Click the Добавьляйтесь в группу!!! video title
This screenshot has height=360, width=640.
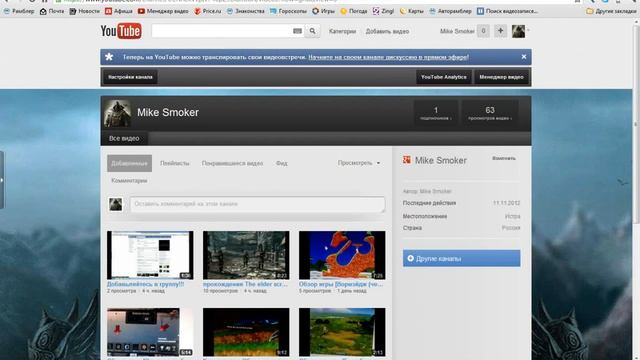(x=145, y=284)
